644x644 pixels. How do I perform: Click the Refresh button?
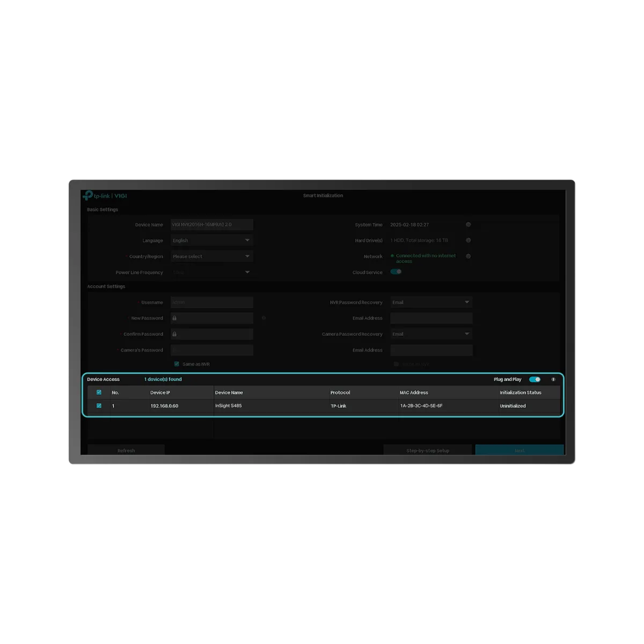[x=126, y=450]
